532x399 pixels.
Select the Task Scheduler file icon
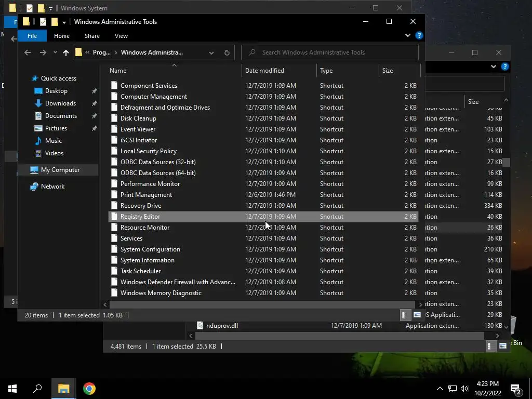[114, 271]
